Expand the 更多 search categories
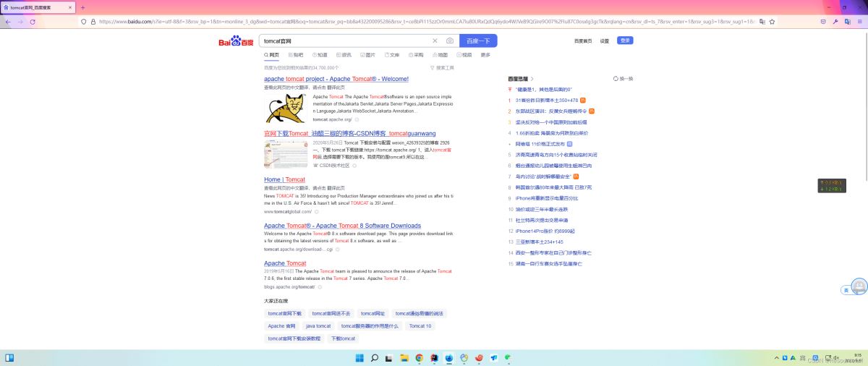This screenshot has width=868, height=366. [485, 55]
